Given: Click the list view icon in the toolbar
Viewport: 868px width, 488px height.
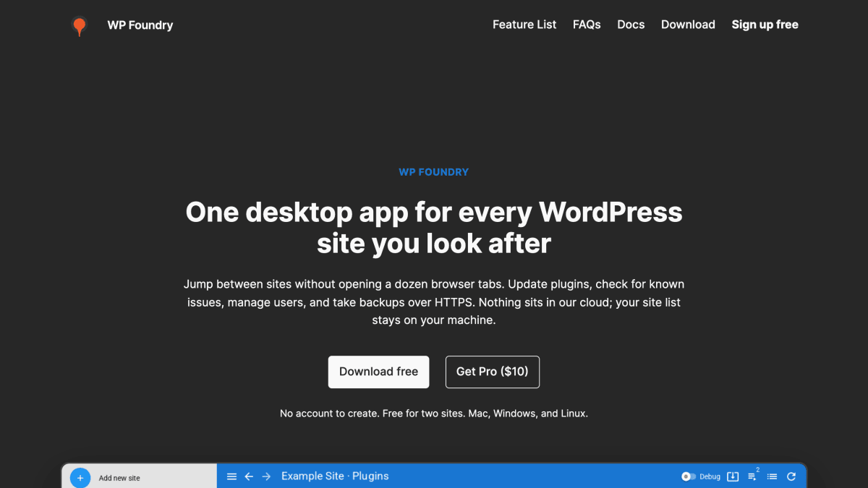Looking at the screenshot, I should [x=773, y=476].
